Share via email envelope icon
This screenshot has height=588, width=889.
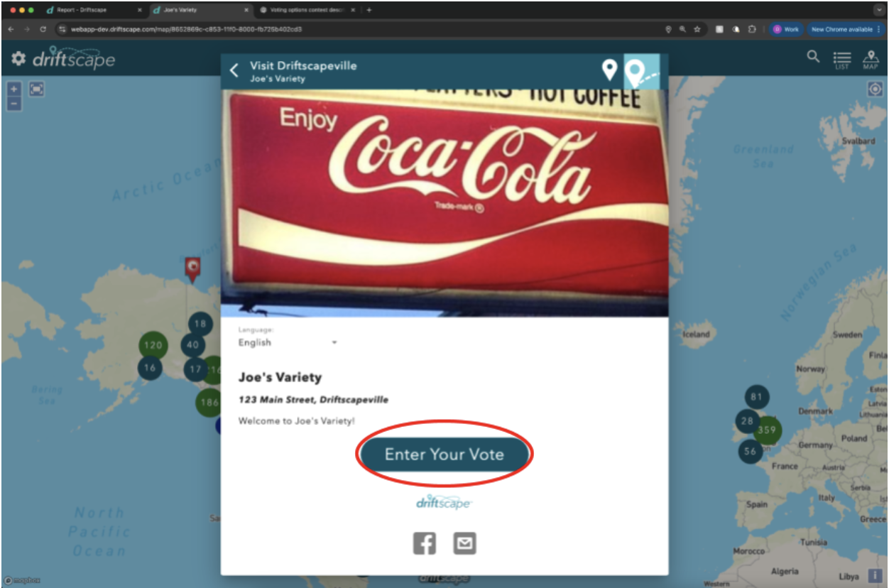[x=465, y=543]
